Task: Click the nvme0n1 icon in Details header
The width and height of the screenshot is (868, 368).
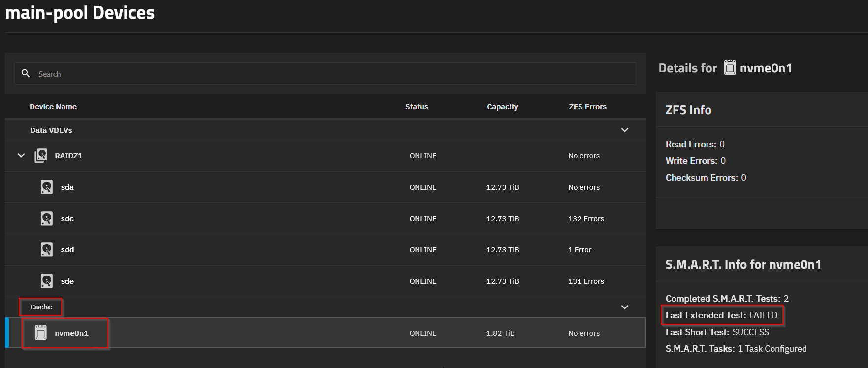Action: click(730, 68)
